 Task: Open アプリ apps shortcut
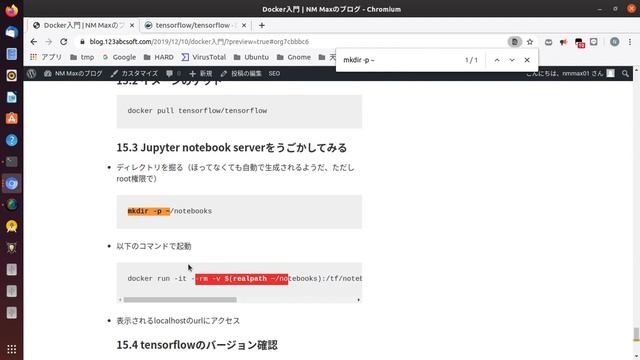point(46,57)
